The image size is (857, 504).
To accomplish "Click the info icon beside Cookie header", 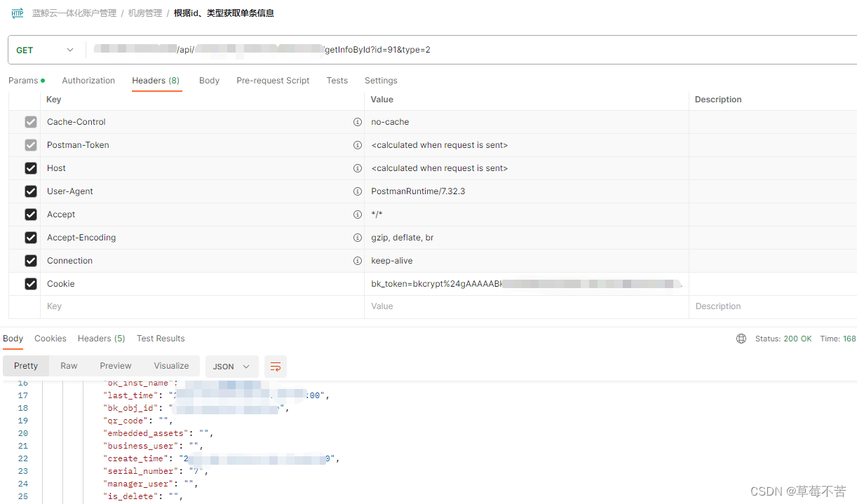I will pos(358,283).
